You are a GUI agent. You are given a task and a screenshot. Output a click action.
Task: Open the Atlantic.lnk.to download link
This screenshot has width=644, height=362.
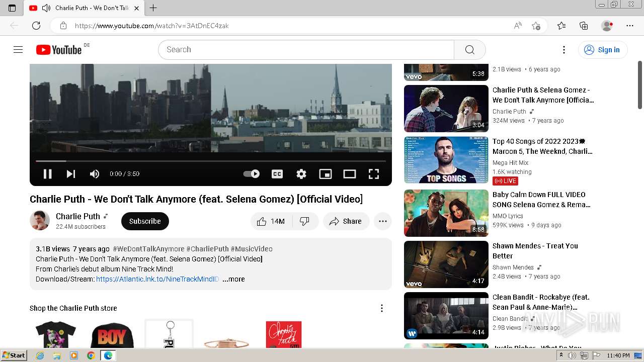pyautogui.click(x=157, y=279)
